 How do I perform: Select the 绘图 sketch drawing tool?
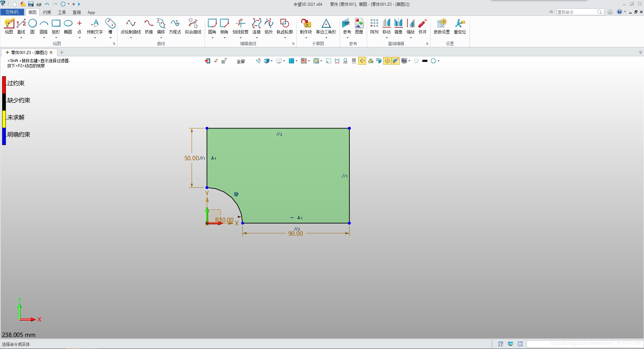coord(9,26)
